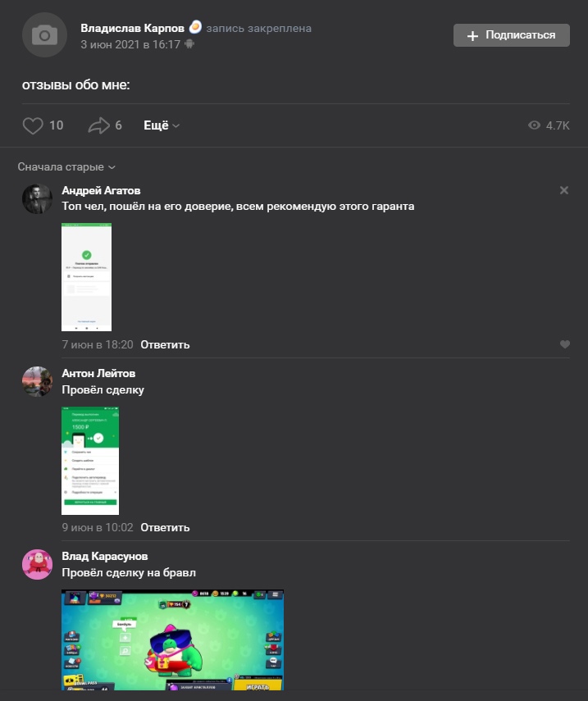Open Андрей Агатов's profile avatar

(37, 199)
